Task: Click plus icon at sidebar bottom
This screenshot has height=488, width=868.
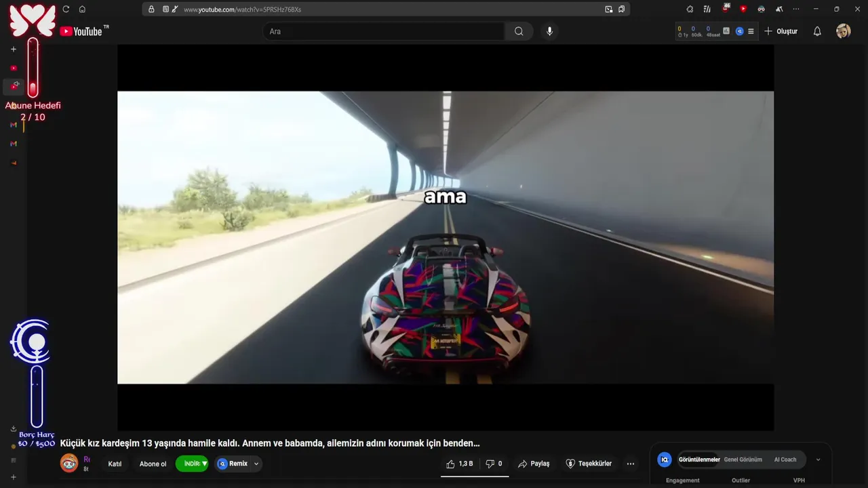Action: (x=14, y=477)
